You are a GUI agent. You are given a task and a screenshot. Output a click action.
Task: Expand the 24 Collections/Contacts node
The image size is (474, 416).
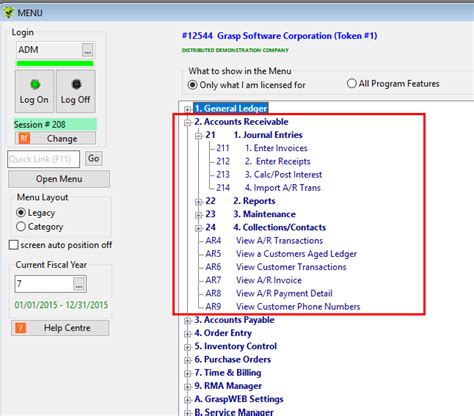pyautogui.click(x=199, y=228)
